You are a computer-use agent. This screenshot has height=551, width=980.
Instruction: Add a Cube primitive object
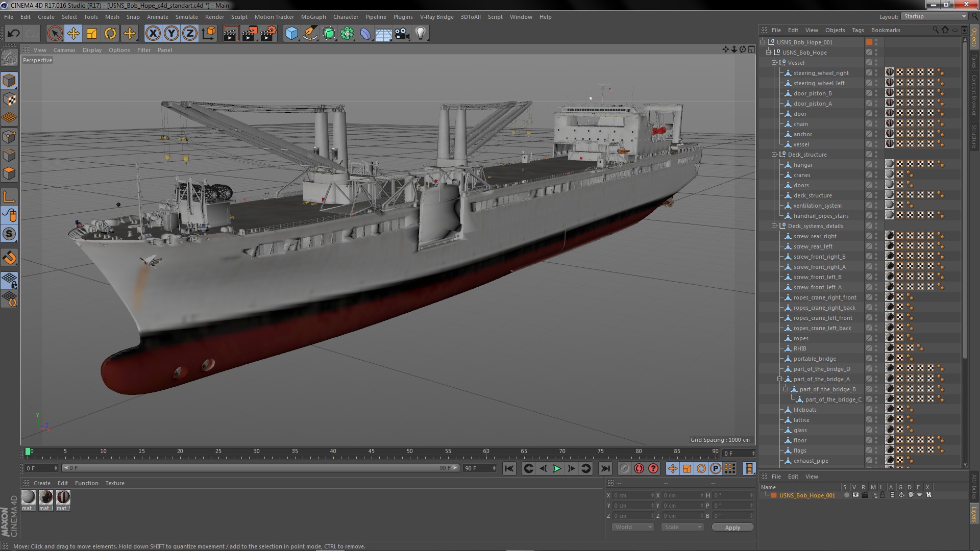(291, 34)
